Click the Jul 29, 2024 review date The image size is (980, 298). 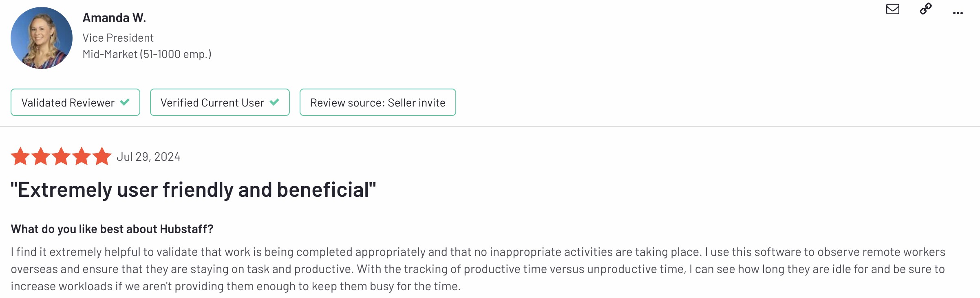[x=148, y=157]
